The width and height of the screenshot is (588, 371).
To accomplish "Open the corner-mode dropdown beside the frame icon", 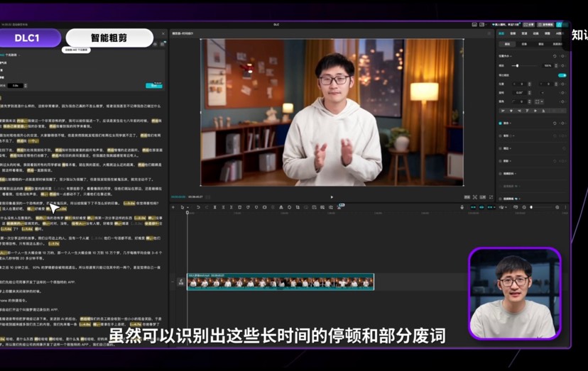I will coord(542,101).
